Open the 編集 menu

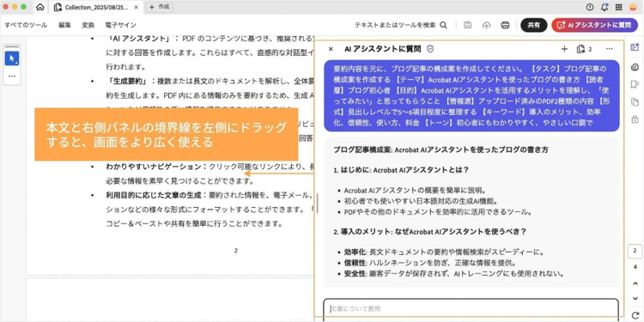[64, 25]
